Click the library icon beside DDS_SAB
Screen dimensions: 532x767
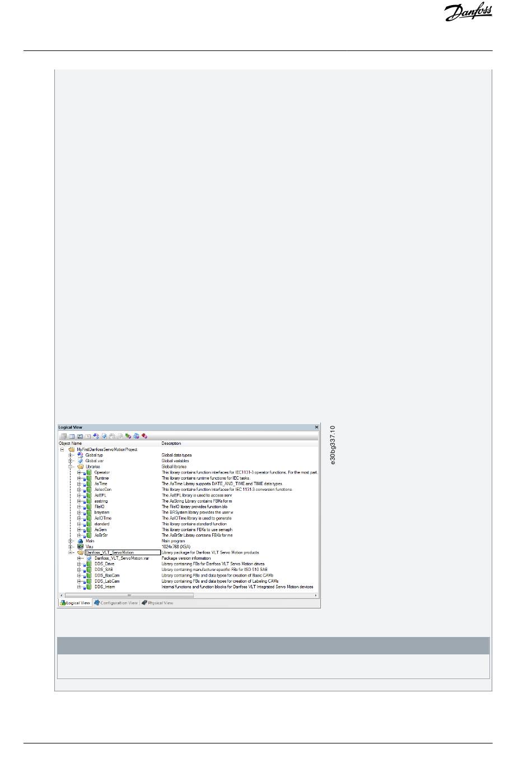click(x=88, y=569)
